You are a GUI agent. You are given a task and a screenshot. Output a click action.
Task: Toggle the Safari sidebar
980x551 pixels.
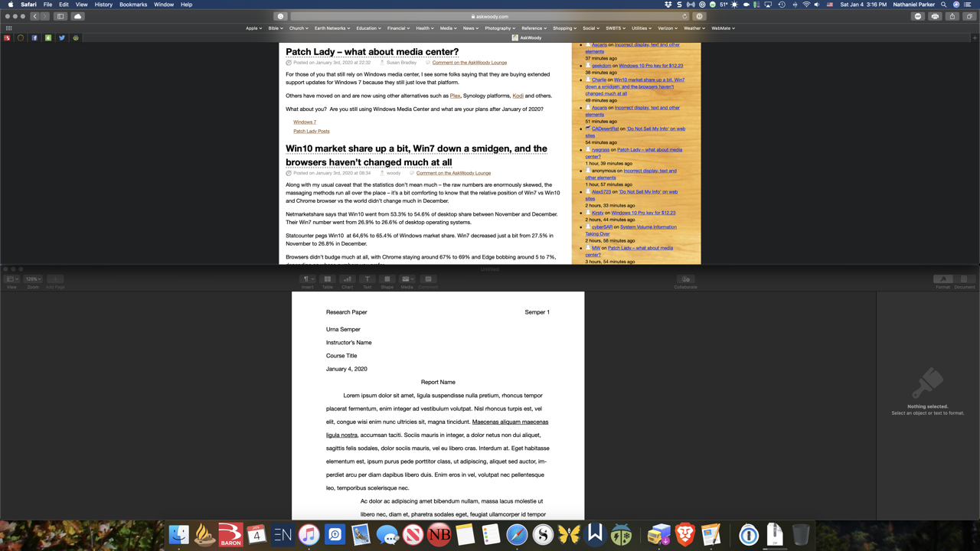click(60, 16)
